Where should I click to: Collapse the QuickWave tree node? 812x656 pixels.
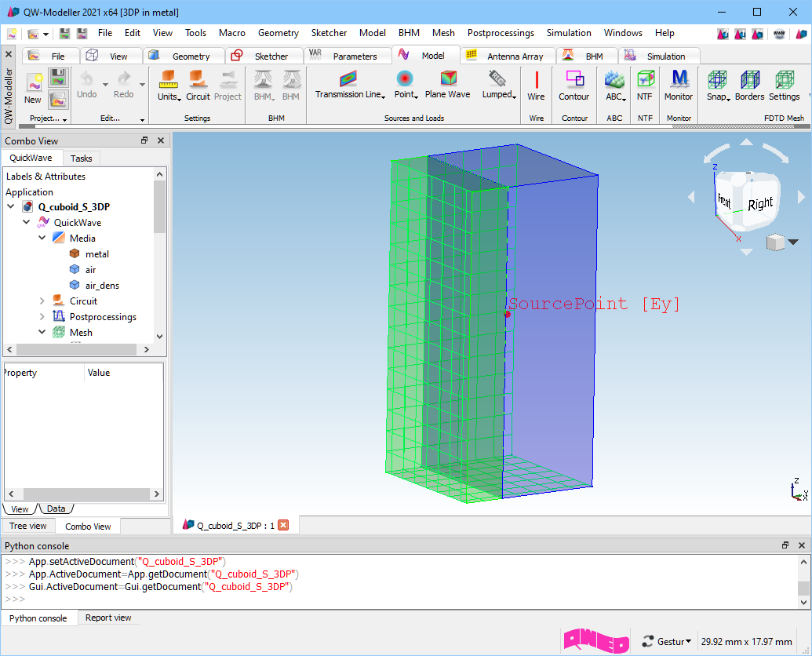[x=27, y=222]
